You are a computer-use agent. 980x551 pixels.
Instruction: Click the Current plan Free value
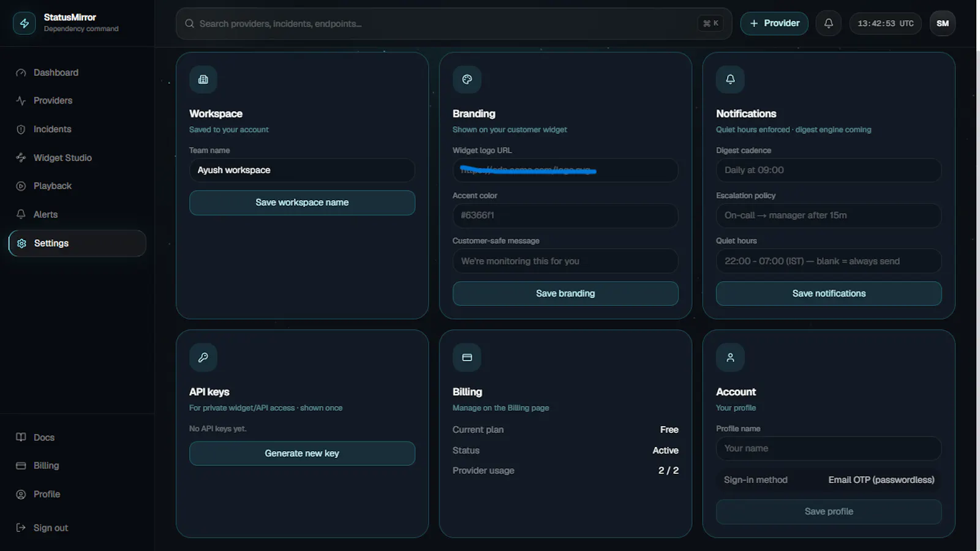669,430
